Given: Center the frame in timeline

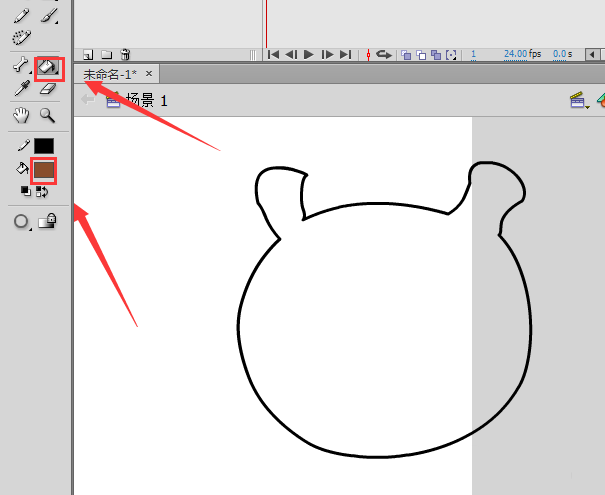Looking at the screenshot, I should [x=368, y=55].
